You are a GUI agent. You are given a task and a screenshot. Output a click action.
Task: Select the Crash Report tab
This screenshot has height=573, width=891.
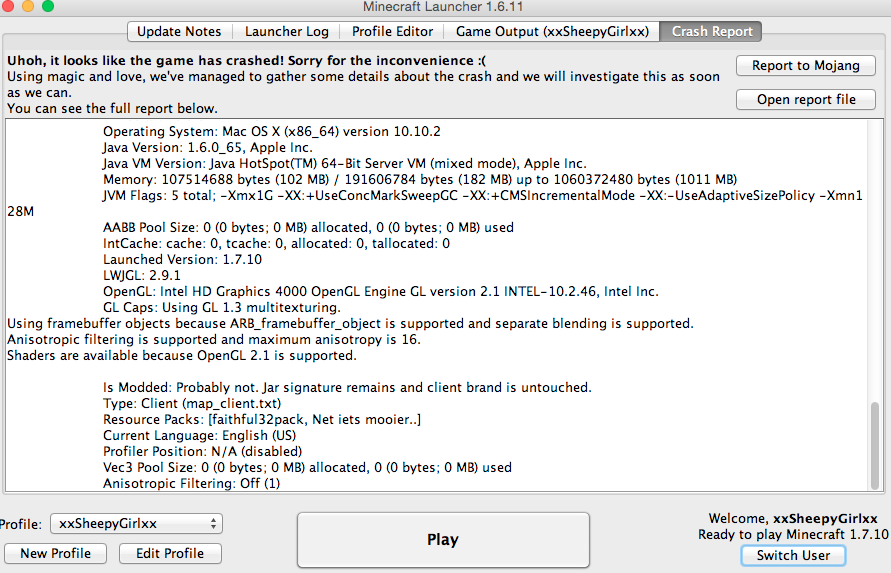pos(711,31)
